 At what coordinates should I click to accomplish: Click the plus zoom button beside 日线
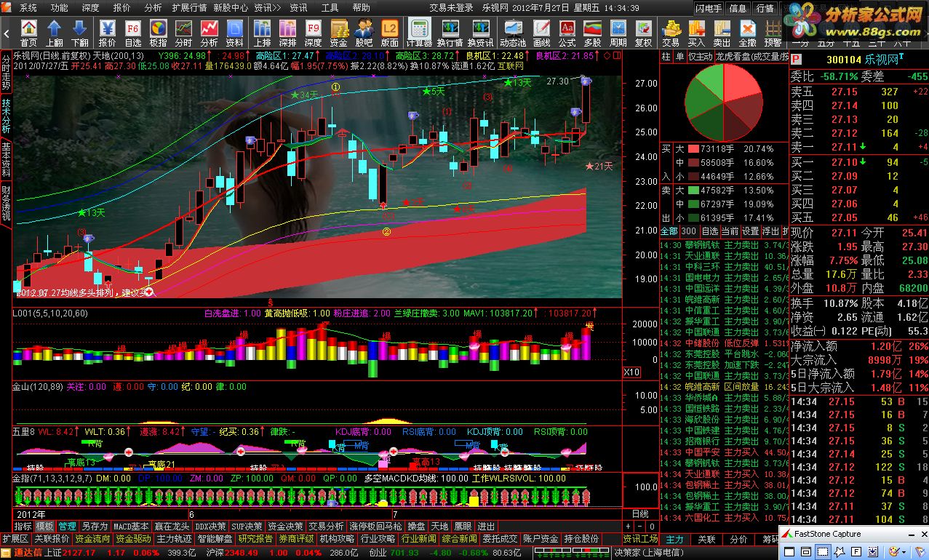629,526
